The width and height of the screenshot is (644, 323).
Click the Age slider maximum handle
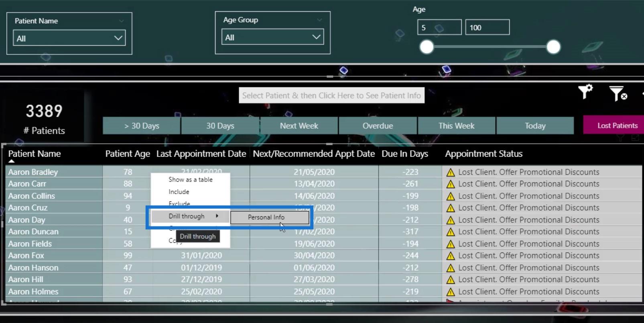point(553,47)
